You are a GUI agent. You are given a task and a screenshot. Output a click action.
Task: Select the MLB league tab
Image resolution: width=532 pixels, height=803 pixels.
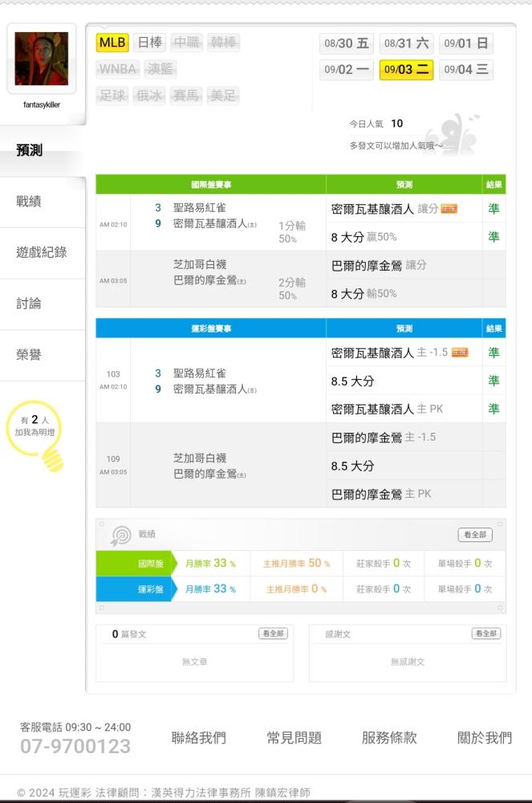112,43
